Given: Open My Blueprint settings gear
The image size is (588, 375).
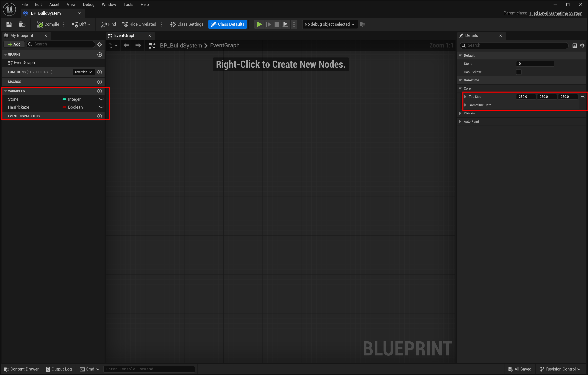Looking at the screenshot, I should pyautogui.click(x=100, y=44).
